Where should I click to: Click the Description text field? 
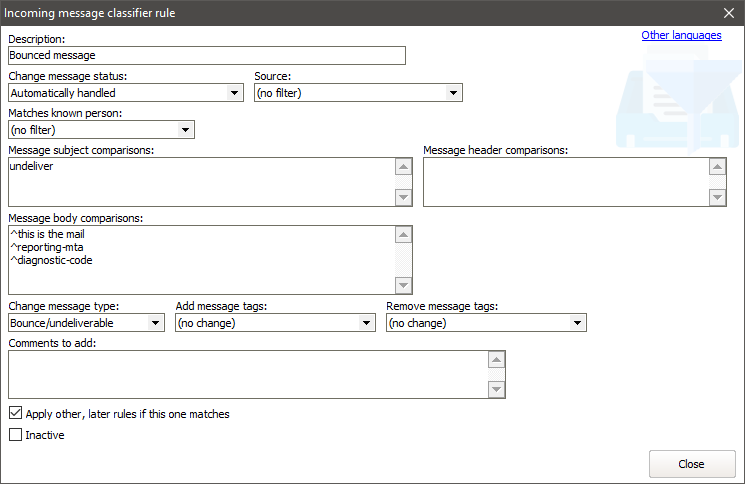[206, 56]
